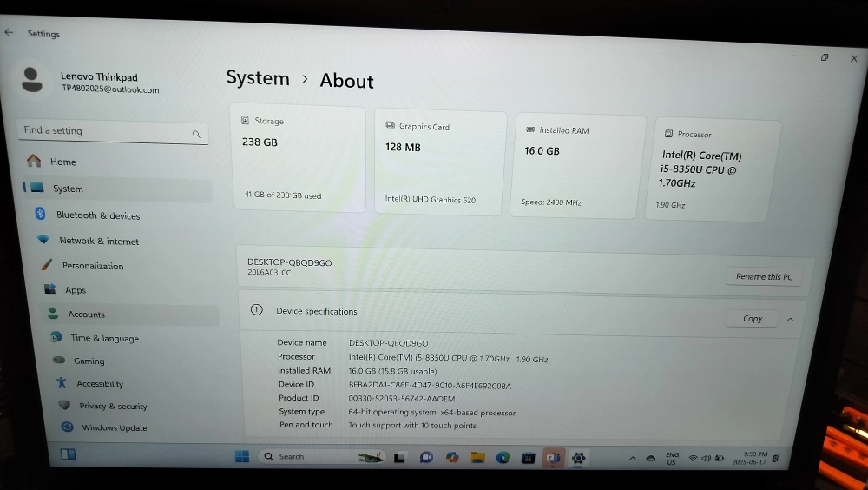Click the Personalization paintbrush icon

click(x=46, y=265)
